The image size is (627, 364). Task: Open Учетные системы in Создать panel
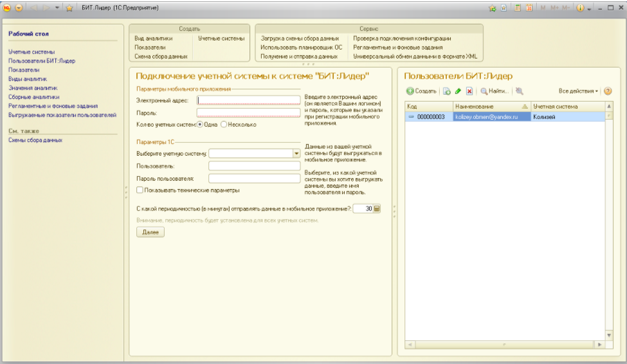tap(221, 39)
